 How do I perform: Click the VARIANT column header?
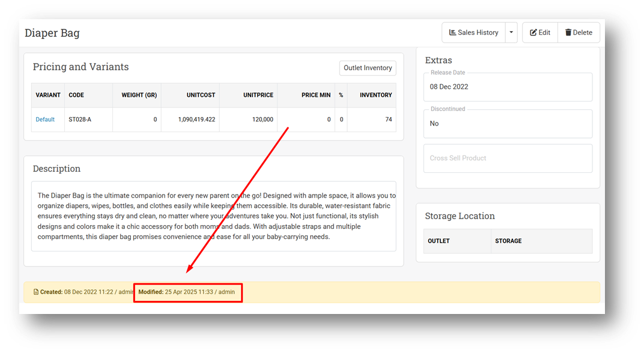tap(48, 95)
